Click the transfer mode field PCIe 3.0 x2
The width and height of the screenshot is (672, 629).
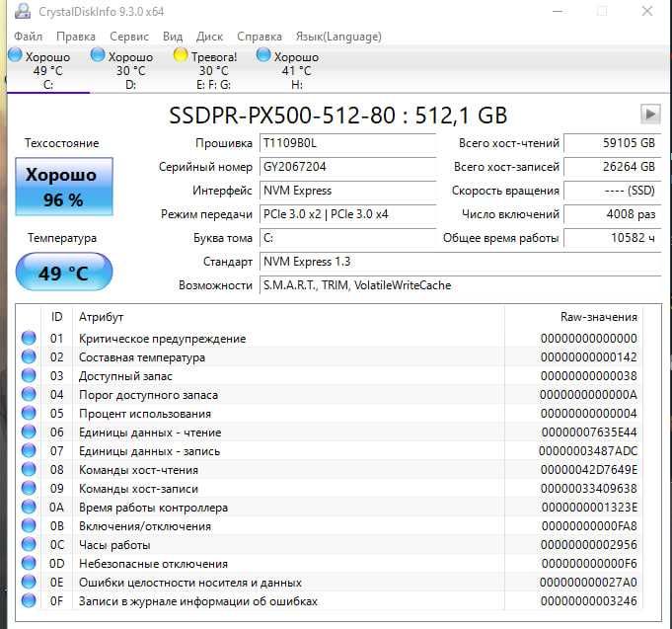[x=347, y=214]
